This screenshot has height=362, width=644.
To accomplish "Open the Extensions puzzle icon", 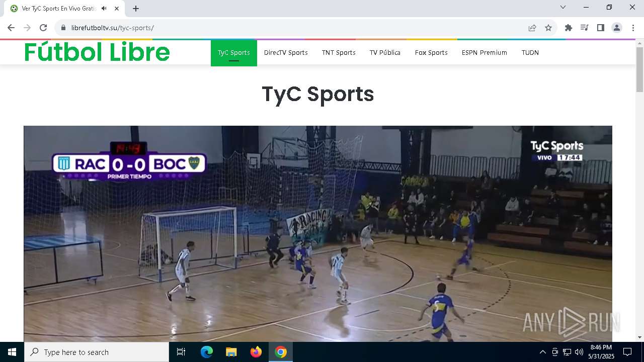I will [x=569, y=28].
